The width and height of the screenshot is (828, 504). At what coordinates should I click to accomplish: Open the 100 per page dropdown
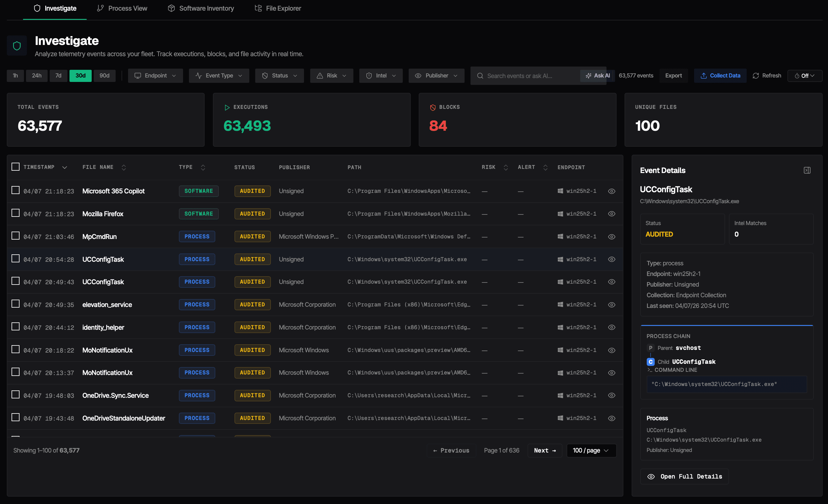click(591, 450)
